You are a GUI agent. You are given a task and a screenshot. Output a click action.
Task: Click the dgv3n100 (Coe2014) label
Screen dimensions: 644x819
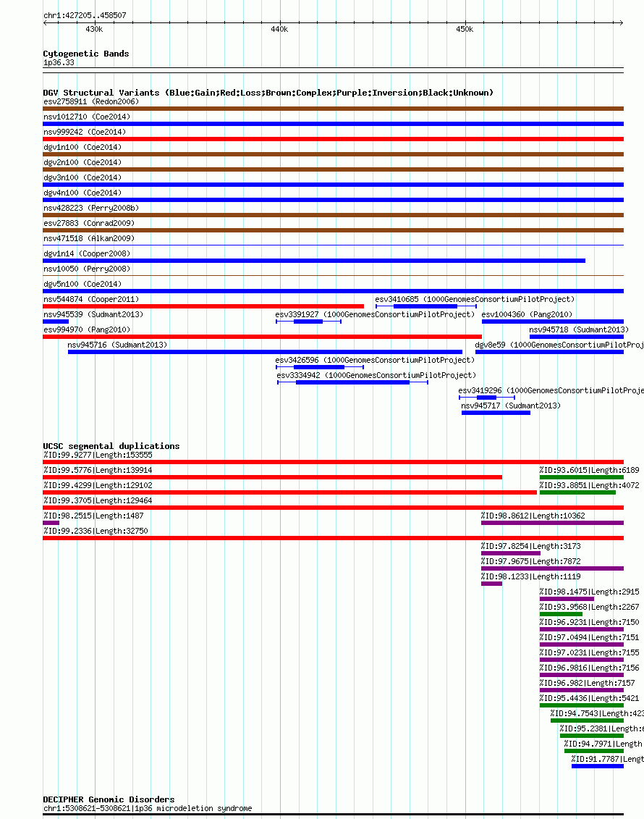click(x=82, y=177)
